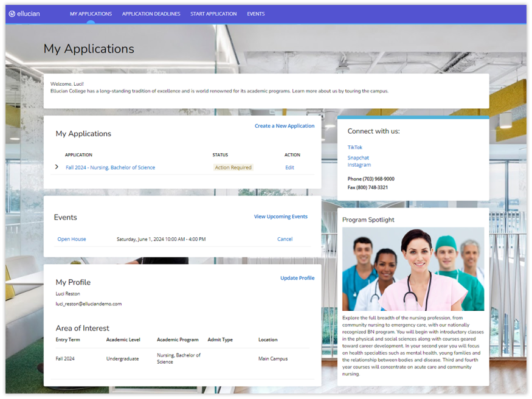Open the TikTok link
This screenshot has width=532, height=399.
coord(354,147)
